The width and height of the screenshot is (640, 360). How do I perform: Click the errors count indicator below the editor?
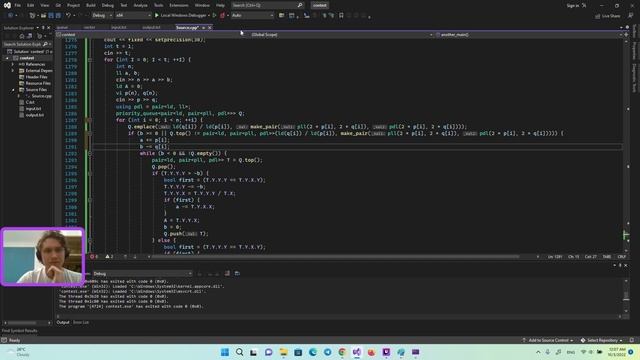coord(94,257)
